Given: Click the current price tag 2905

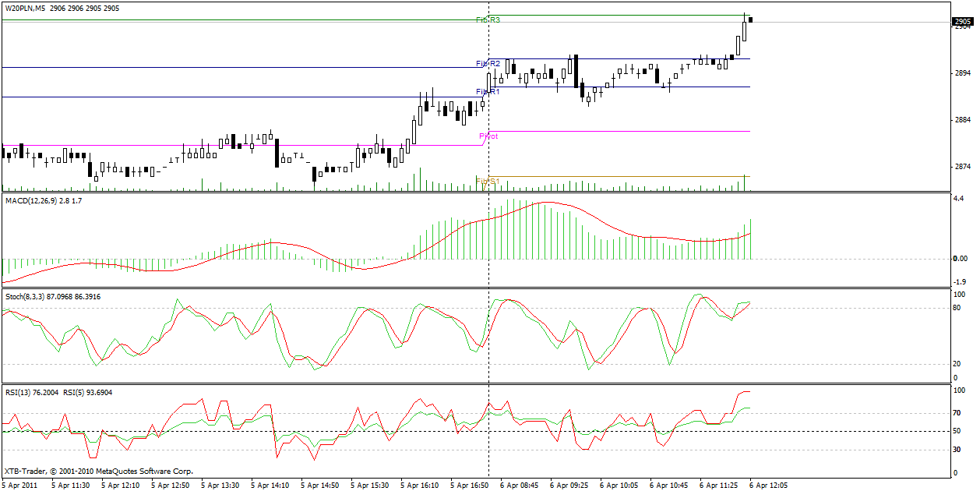Looking at the screenshot, I should [963, 21].
